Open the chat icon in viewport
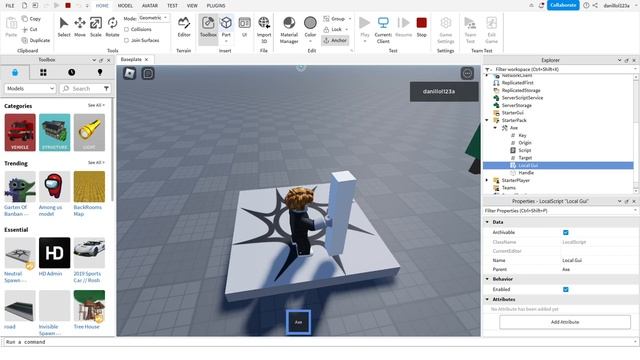640x360 pixels. click(x=148, y=73)
